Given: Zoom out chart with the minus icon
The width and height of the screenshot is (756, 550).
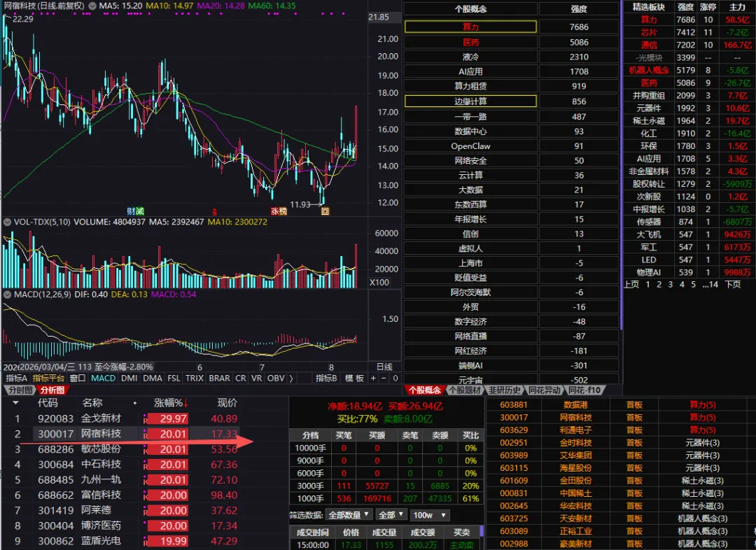Looking at the screenshot, I should click(384, 379).
